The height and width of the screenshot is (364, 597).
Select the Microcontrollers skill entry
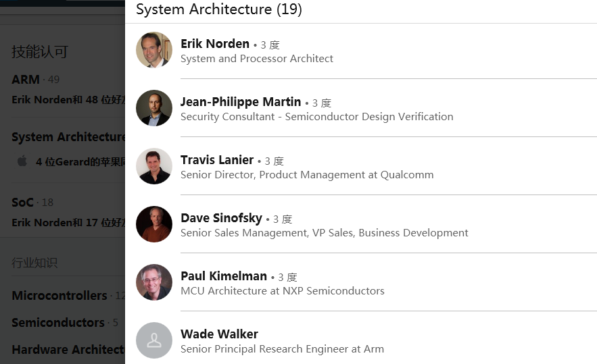coord(59,296)
